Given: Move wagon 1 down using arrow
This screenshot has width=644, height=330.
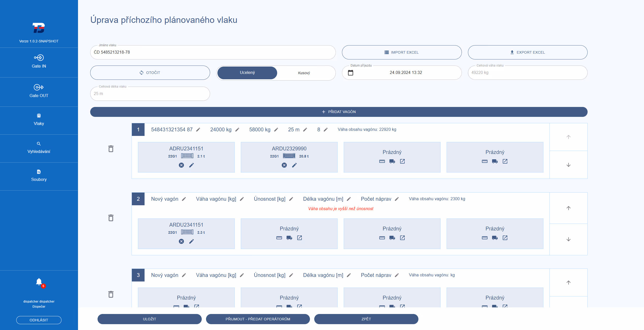Looking at the screenshot, I should pos(568,165).
